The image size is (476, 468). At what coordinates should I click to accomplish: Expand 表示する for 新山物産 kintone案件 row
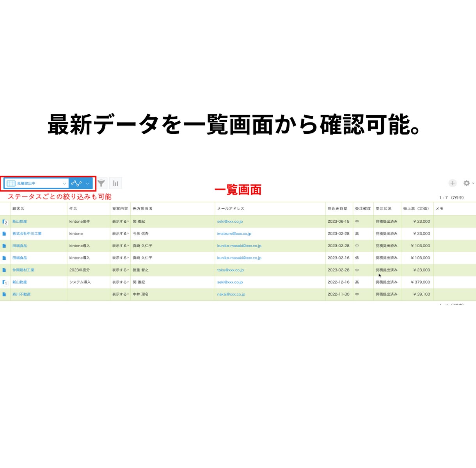(x=121, y=222)
